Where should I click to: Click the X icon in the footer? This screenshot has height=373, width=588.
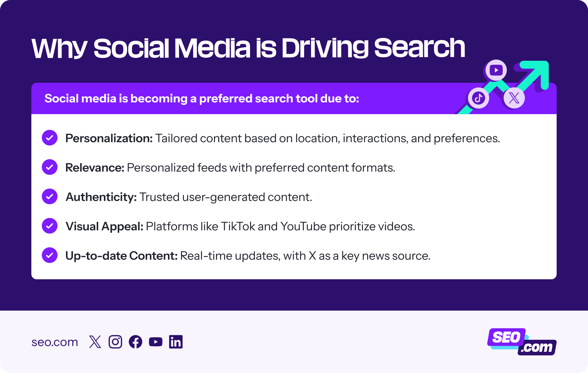tap(95, 342)
